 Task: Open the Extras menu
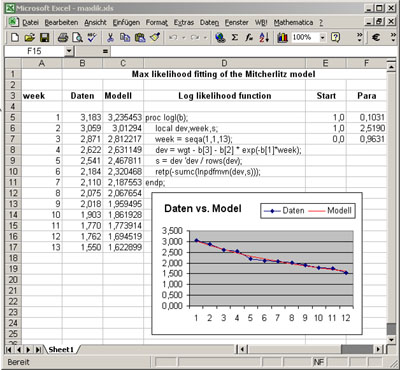(184, 22)
